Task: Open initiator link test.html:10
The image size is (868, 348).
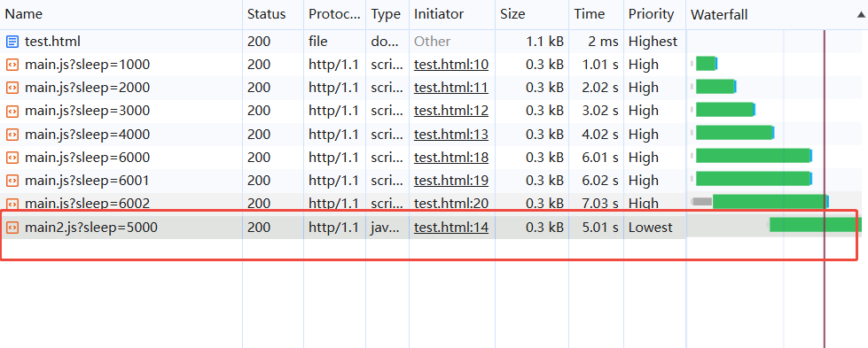Action: (451, 65)
